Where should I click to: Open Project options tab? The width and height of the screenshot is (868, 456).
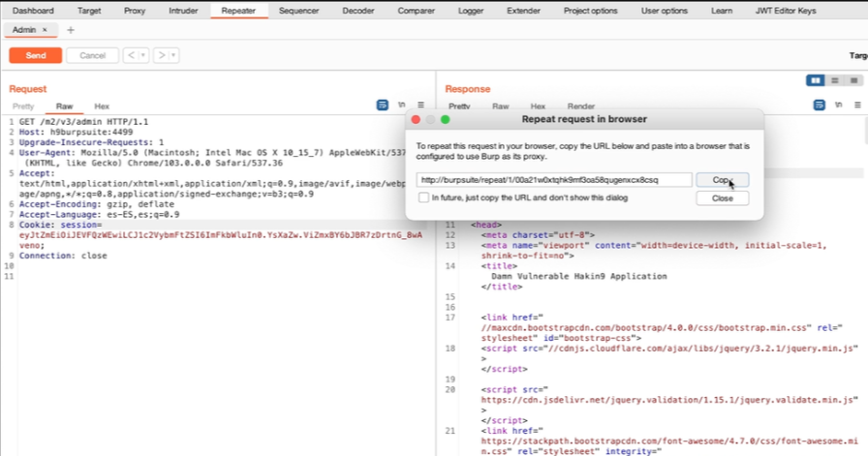(x=591, y=11)
